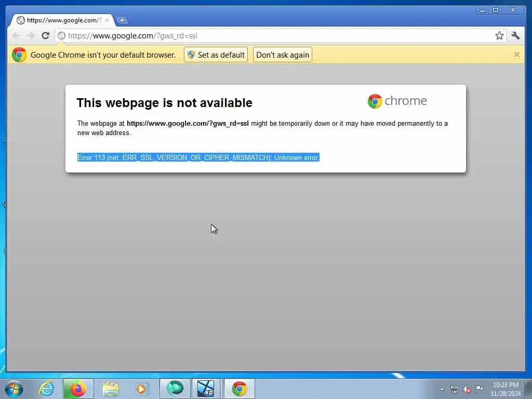The height and width of the screenshot is (399, 532).
Task: Click the XP app icon in taskbar
Action: 206,389
